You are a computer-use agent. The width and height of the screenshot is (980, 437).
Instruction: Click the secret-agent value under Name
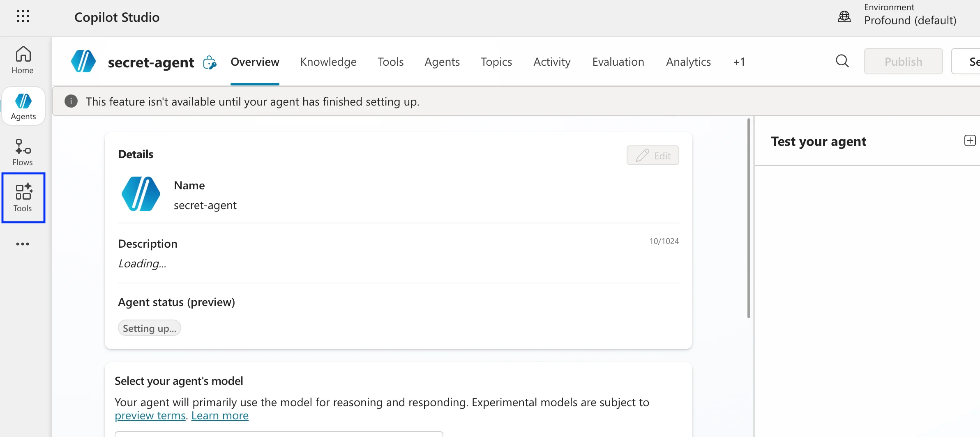pyautogui.click(x=205, y=205)
